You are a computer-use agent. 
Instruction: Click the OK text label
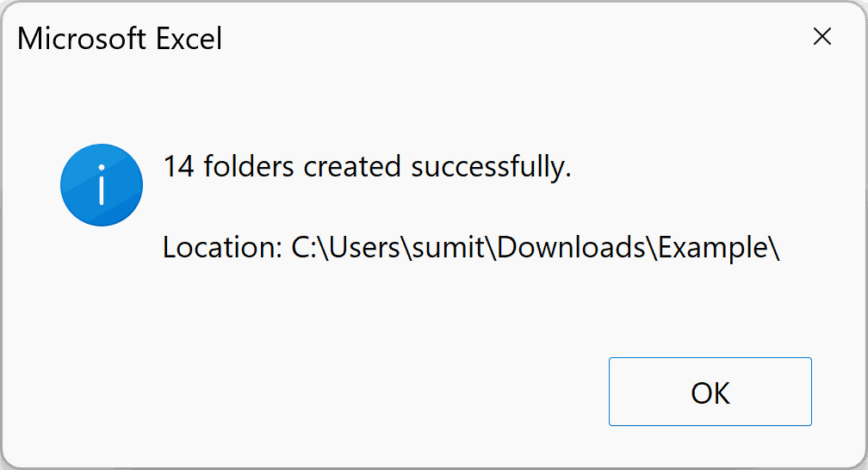[710, 393]
